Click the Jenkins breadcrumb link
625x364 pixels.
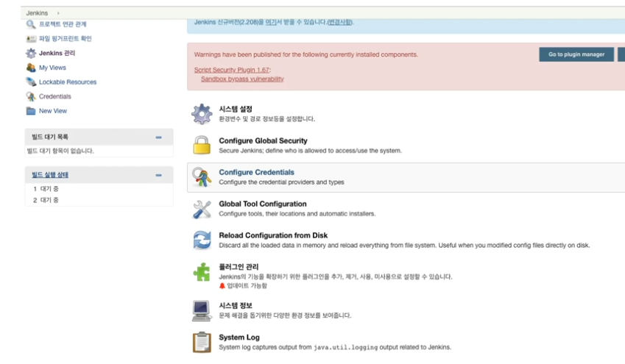tap(37, 13)
